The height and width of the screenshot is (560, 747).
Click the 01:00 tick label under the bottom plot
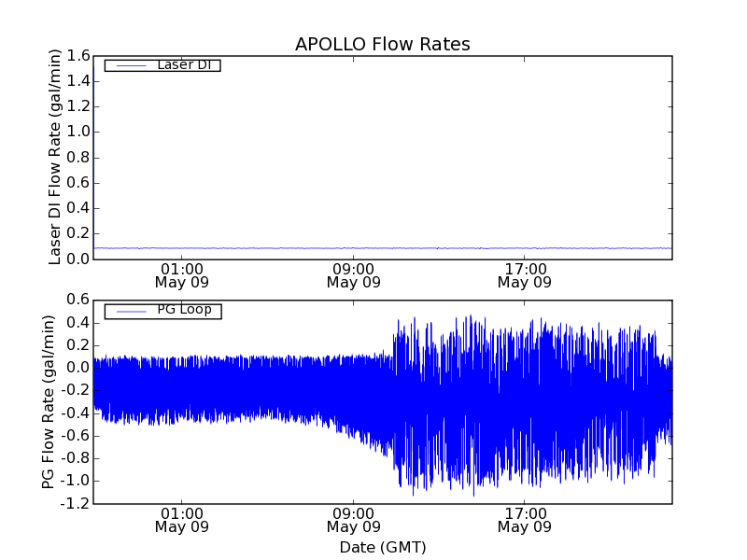pos(181,513)
